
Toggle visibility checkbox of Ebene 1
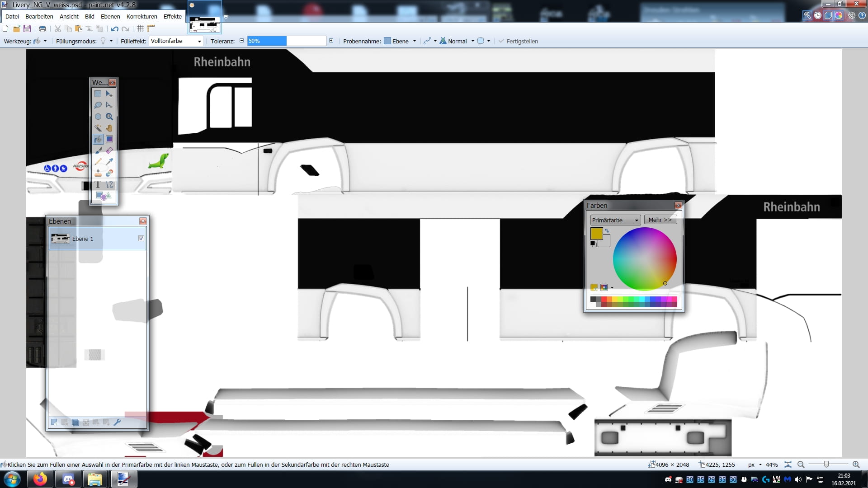tap(141, 239)
